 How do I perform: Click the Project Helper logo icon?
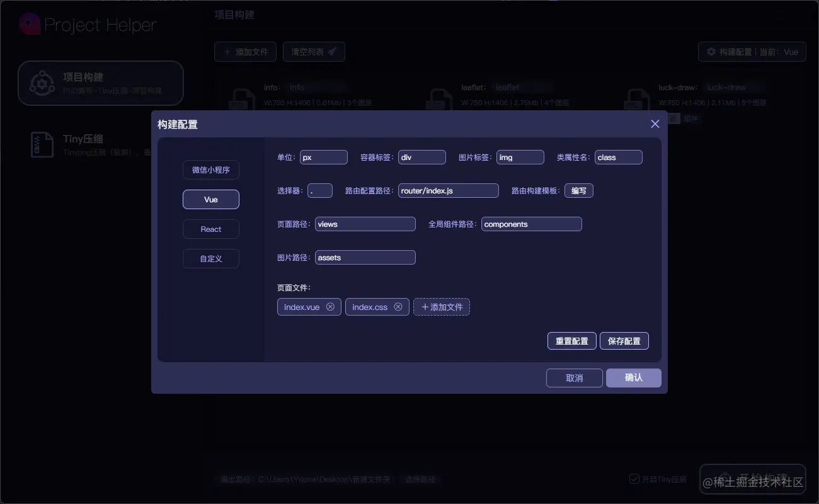click(30, 24)
